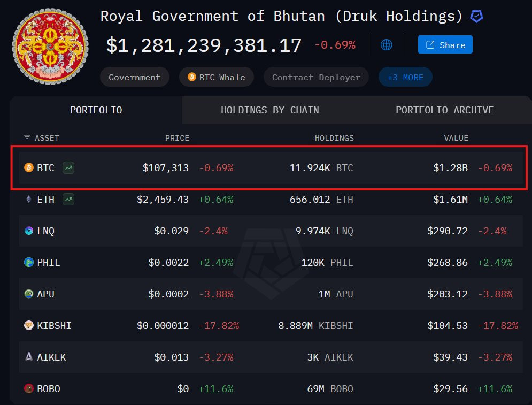This screenshot has width=532, height=405.
Task: Click the $39.43 AIKEK value
Action: [x=451, y=357]
